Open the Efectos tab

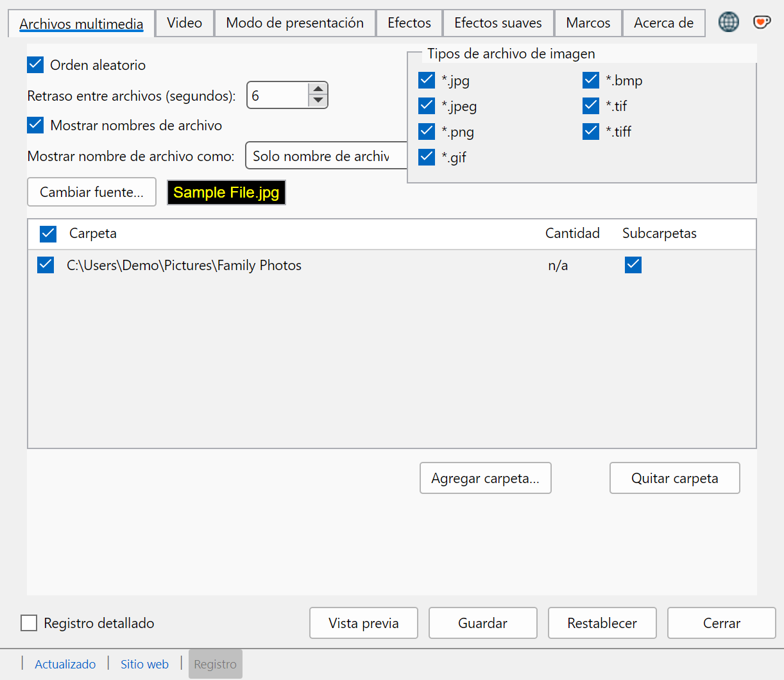point(409,23)
